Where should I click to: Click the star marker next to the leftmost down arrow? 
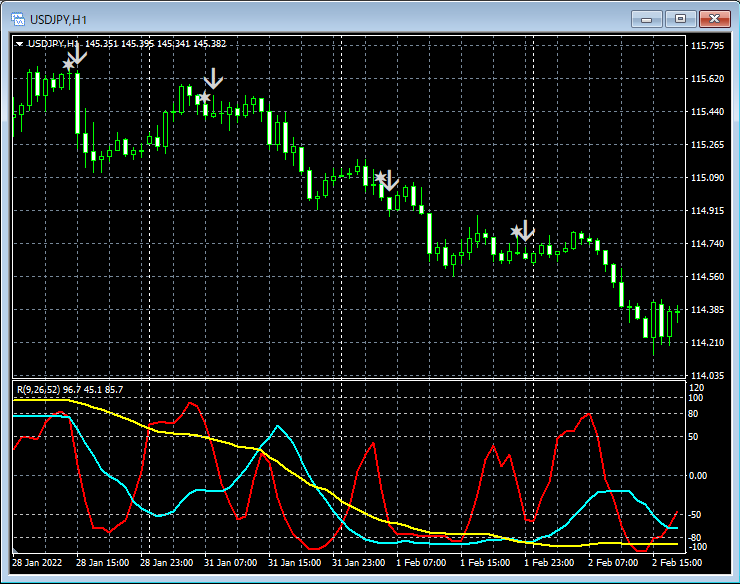point(68,64)
